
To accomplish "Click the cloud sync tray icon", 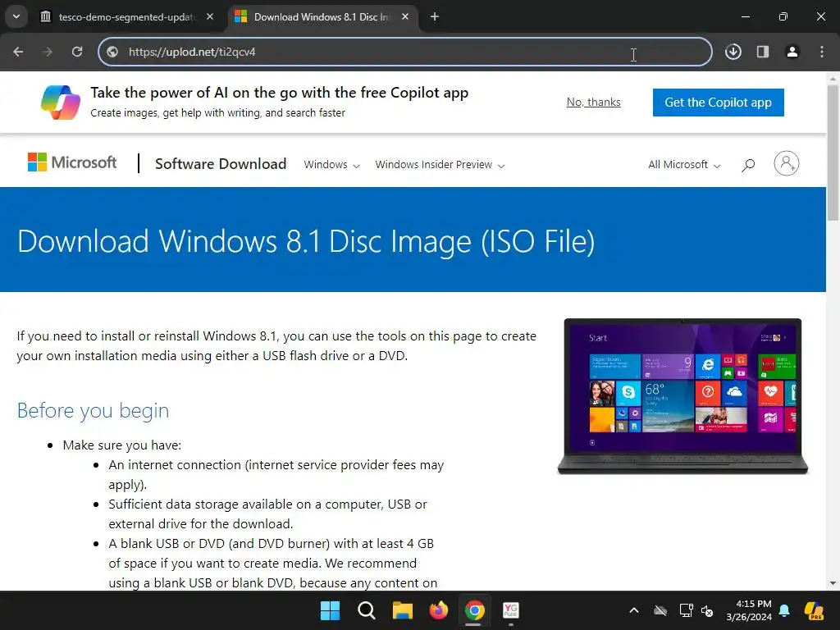I will [660, 610].
